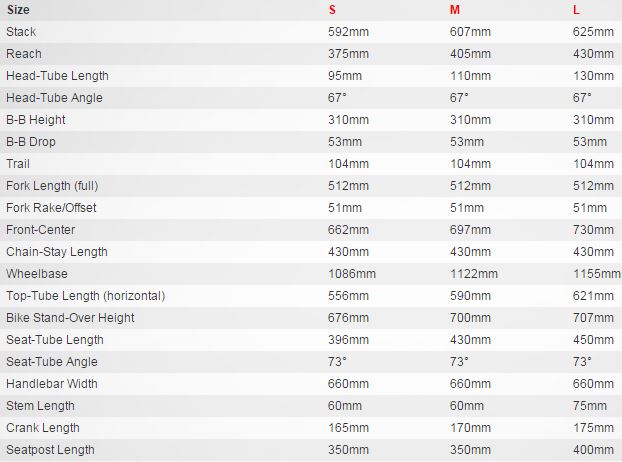Click the 621mm Top-Tube Length value
This screenshot has height=462, width=622.
point(593,296)
